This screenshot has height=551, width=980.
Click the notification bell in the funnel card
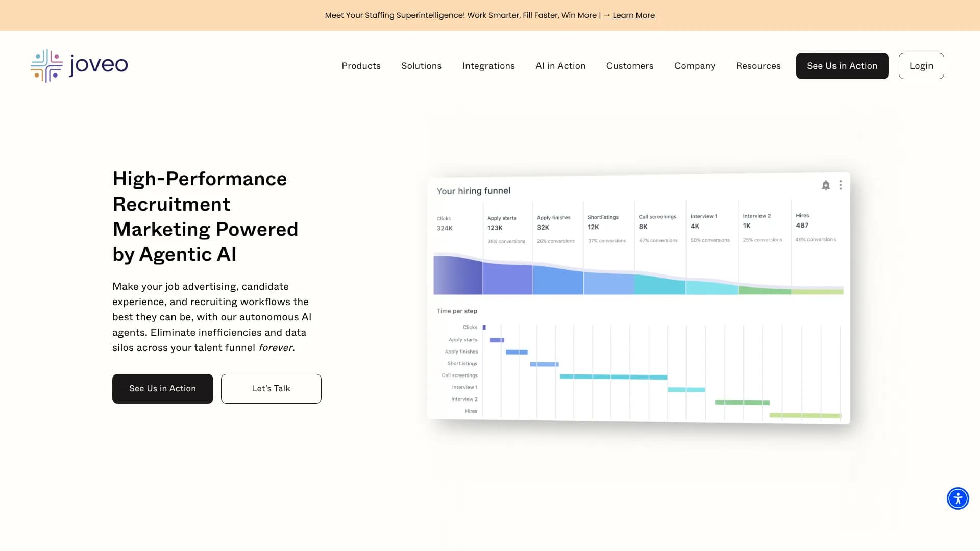click(x=825, y=185)
